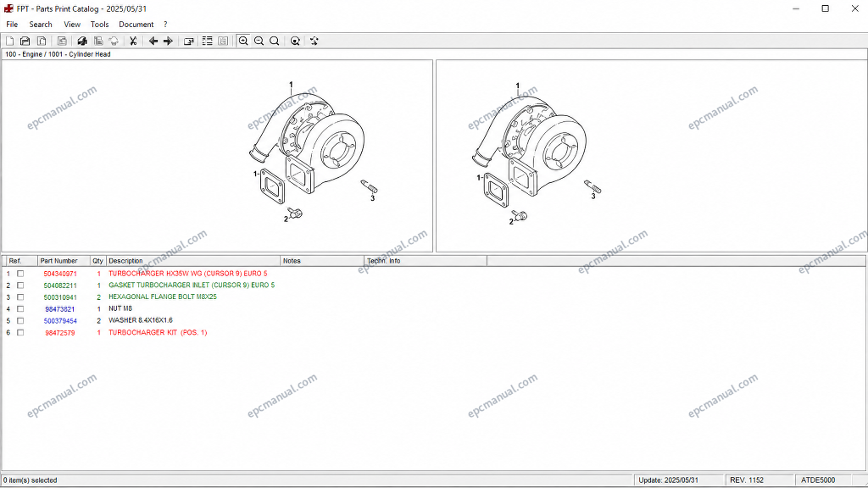Select part number 504082211
This screenshot has width=868, height=488.
pyautogui.click(x=60, y=286)
